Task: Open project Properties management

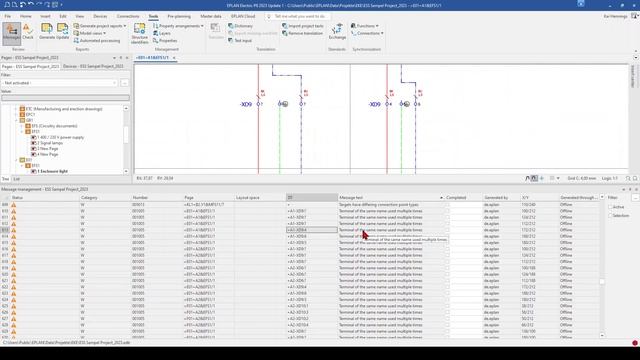Action: tap(165, 41)
